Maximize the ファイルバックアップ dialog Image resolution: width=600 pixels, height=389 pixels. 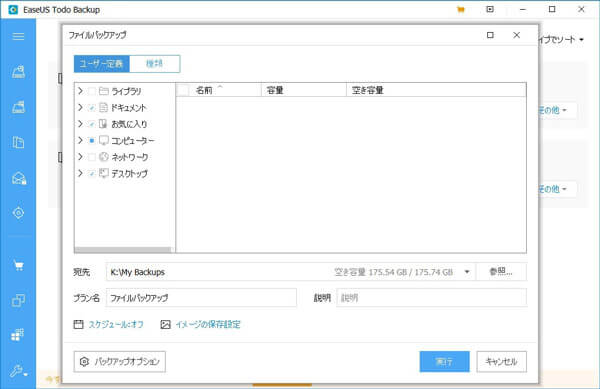pyautogui.click(x=490, y=35)
